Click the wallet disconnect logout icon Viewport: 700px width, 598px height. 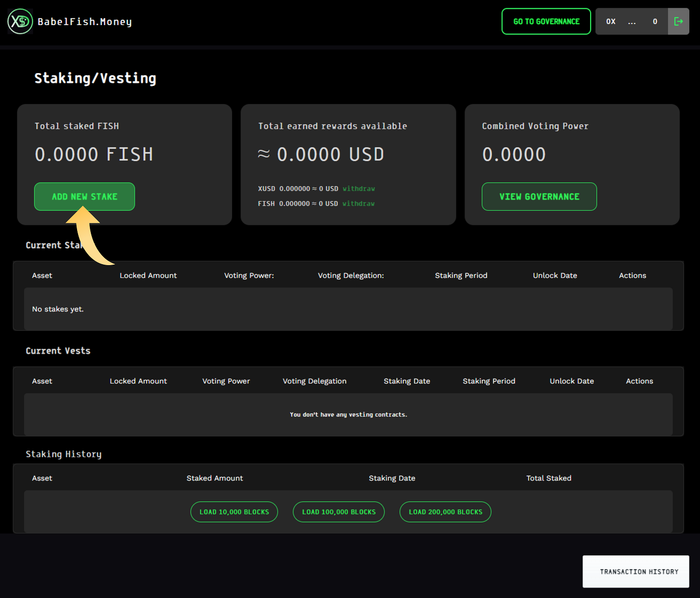(678, 22)
